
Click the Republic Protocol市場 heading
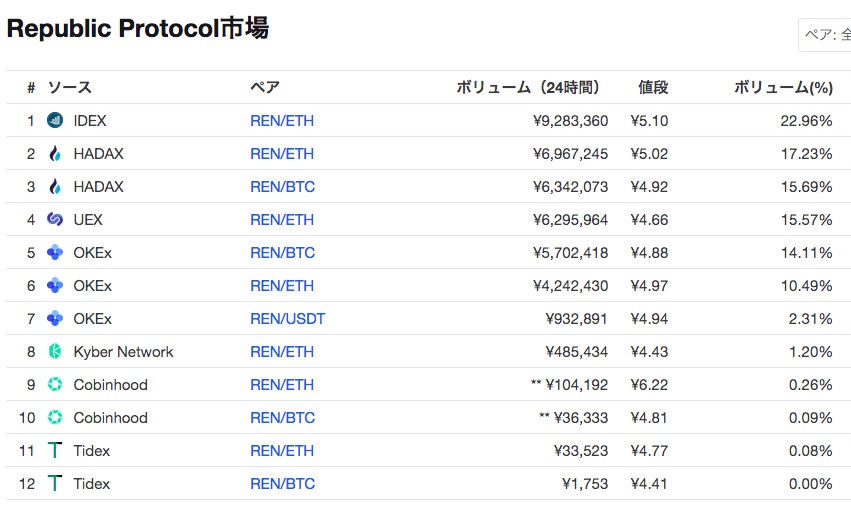[x=138, y=28]
